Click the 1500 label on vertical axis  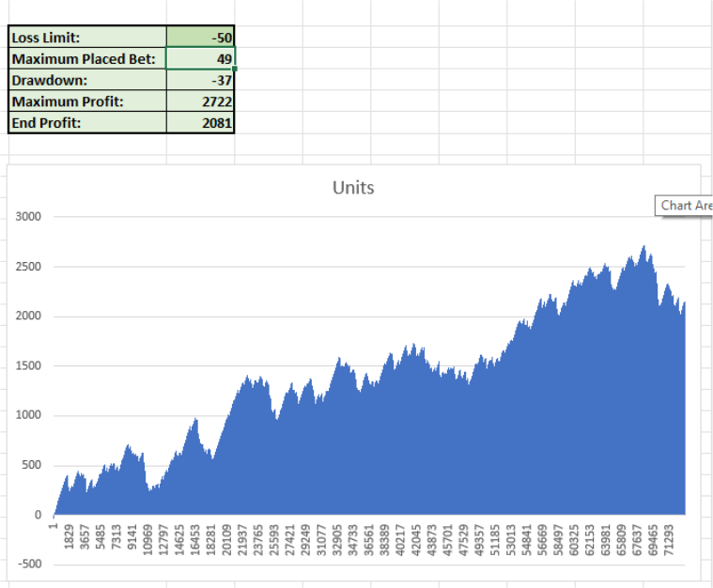pos(29,366)
